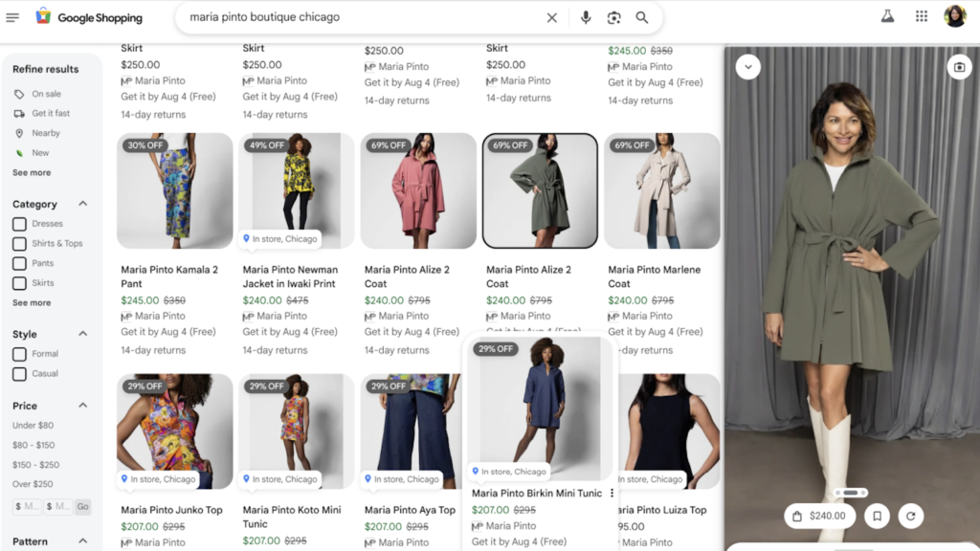The width and height of the screenshot is (980, 551).
Task: Enable the Casual style filter
Action: [17, 373]
